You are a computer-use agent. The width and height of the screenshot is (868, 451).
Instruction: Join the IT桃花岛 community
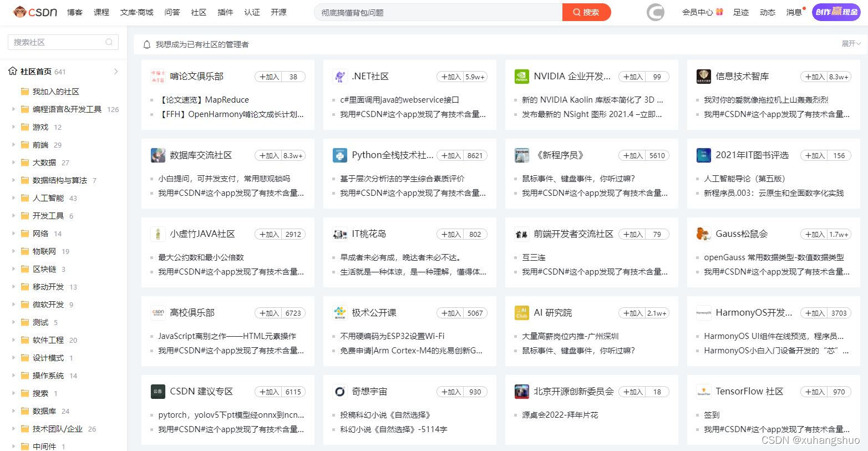[x=451, y=235]
